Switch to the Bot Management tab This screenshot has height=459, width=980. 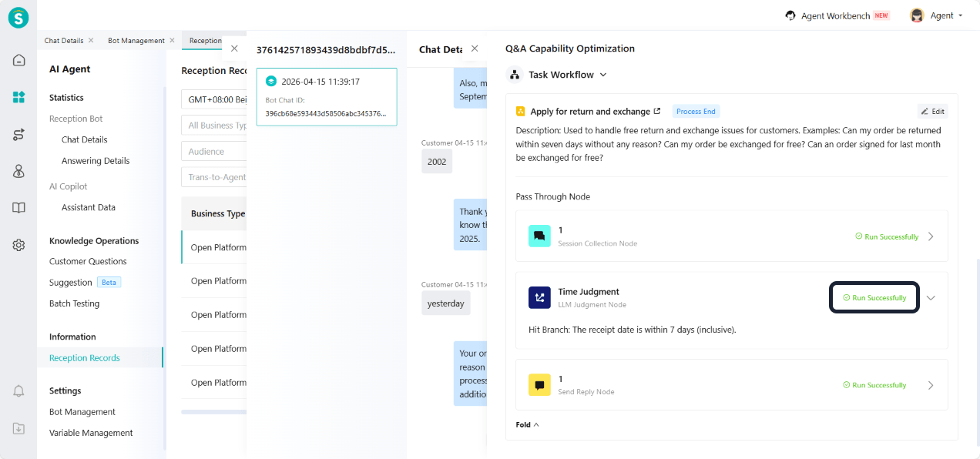click(x=136, y=41)
